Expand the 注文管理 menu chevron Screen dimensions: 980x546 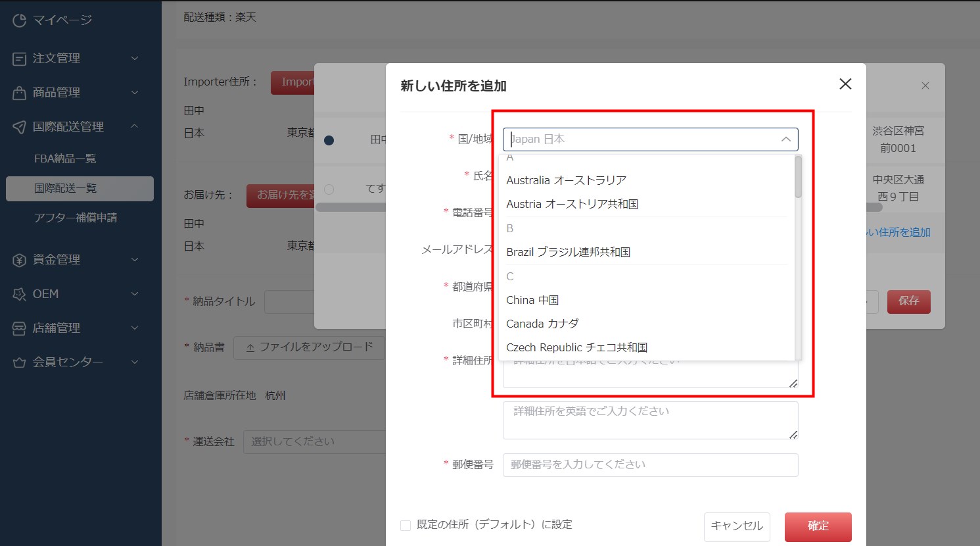pos(135,59)
